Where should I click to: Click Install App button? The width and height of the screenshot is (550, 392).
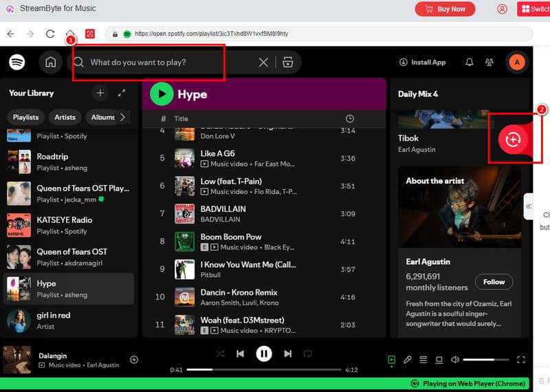click(x=423, y=62)
